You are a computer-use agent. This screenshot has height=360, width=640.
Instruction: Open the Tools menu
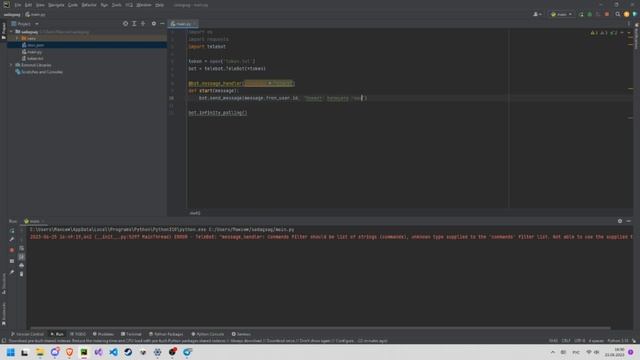[117, 5]
